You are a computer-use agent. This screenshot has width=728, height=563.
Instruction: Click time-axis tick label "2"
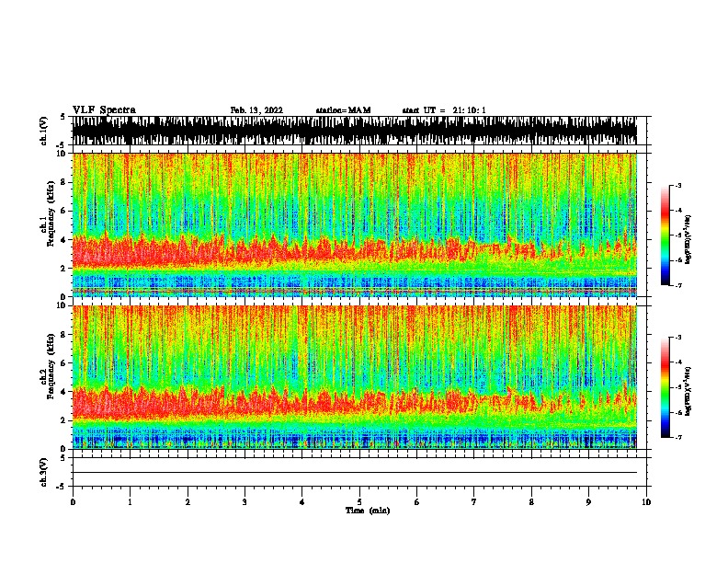click(x=188, y=502)
